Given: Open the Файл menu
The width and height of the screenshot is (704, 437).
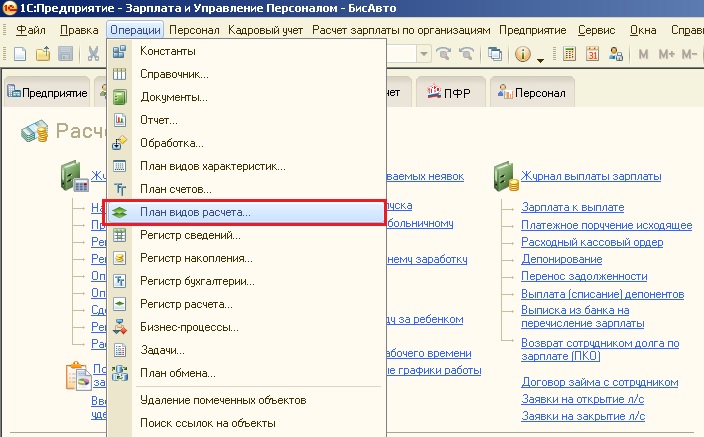Looking at the screenshot, I should (31, 30).
